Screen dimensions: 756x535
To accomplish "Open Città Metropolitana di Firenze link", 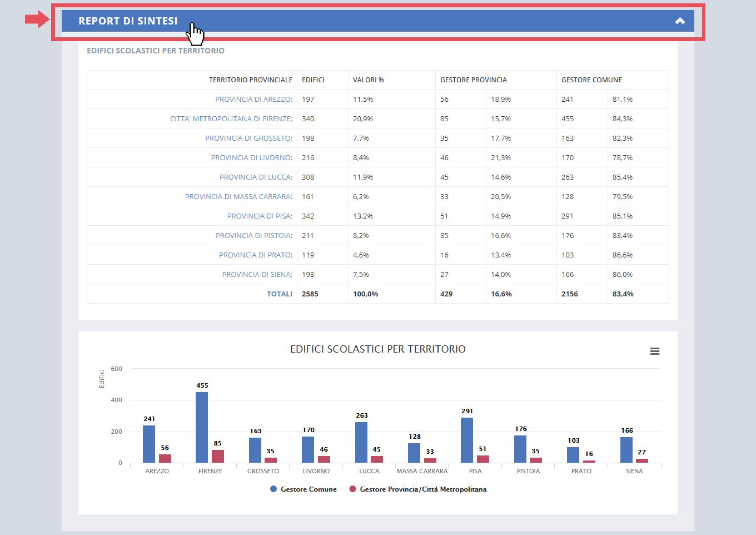I will (x=231, y=119).
